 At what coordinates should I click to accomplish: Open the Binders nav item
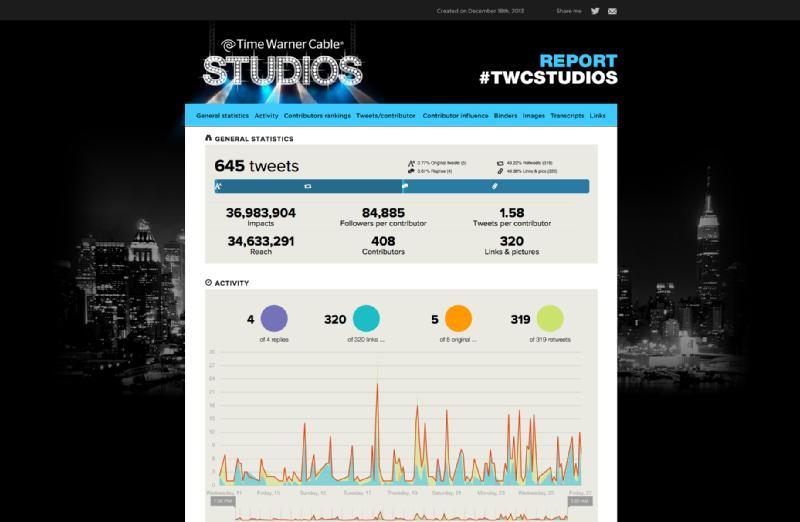pyautogui.click(x=506, y=116)
